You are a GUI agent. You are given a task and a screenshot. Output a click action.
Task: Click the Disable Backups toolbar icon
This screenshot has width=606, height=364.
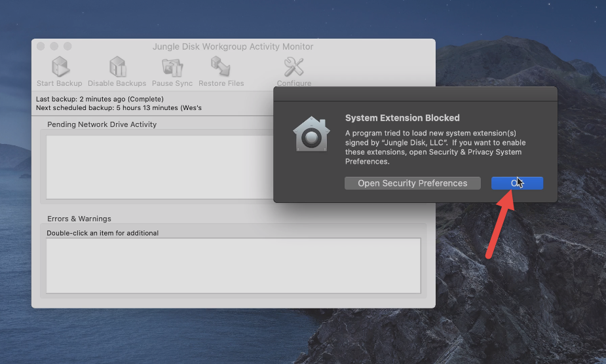pos(117,67)
